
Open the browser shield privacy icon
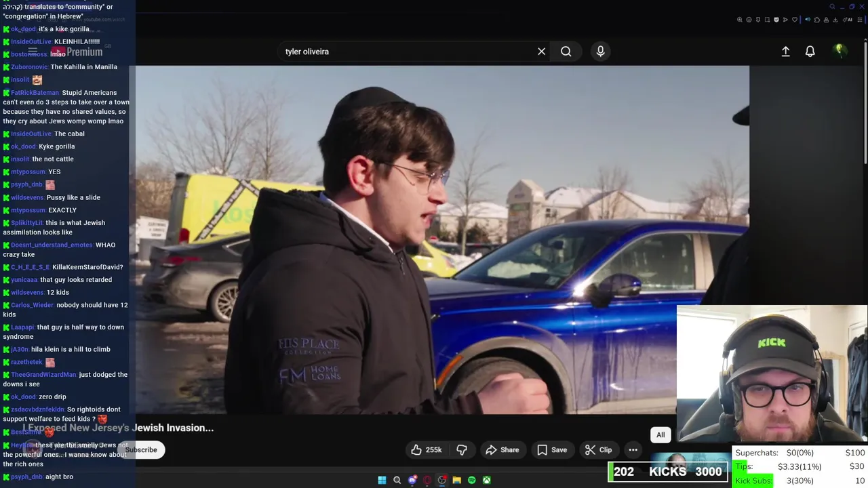776,20
